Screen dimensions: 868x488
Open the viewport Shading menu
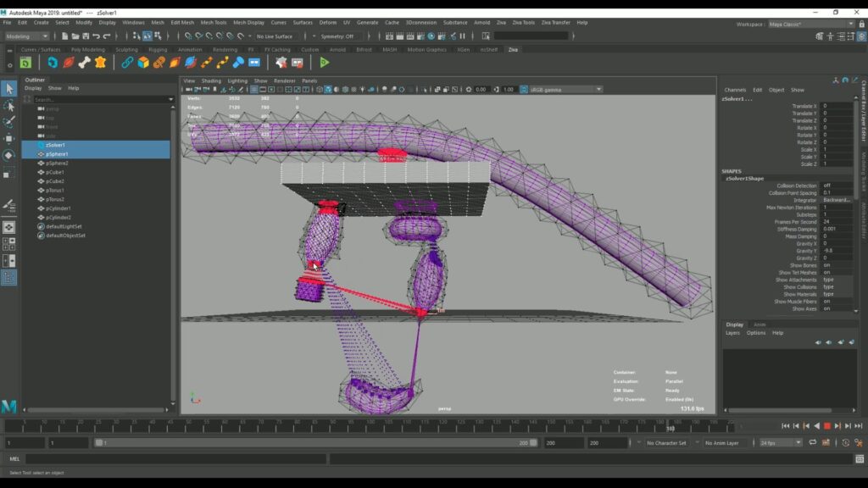[211, 80]
